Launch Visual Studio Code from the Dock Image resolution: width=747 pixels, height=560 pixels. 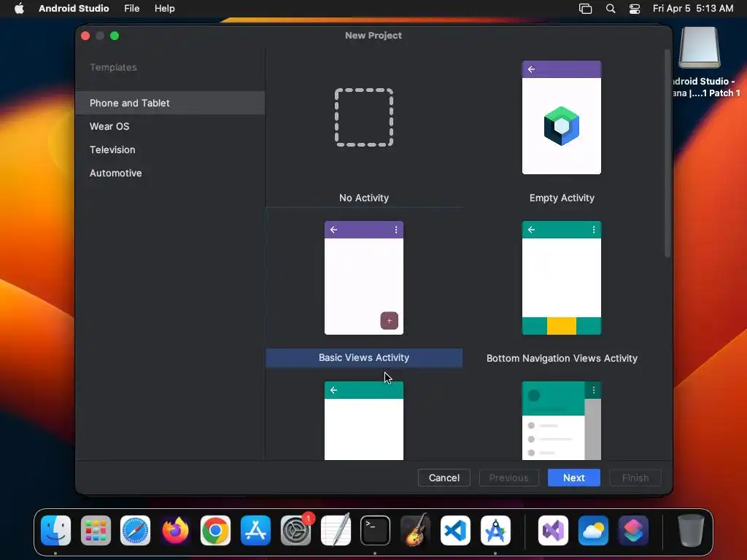click(x=455, y=531)
